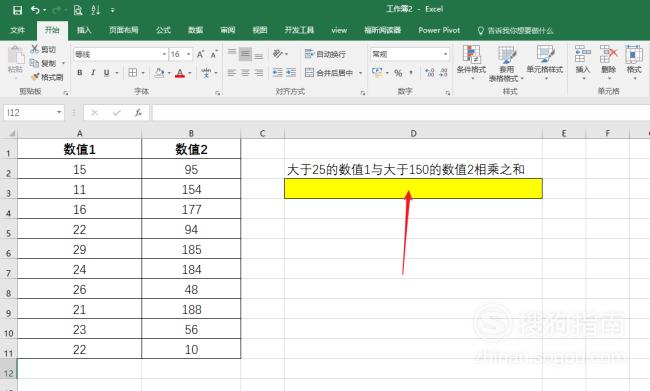
Task: Click the Orientation text angle icon
Action: point(278,53)
